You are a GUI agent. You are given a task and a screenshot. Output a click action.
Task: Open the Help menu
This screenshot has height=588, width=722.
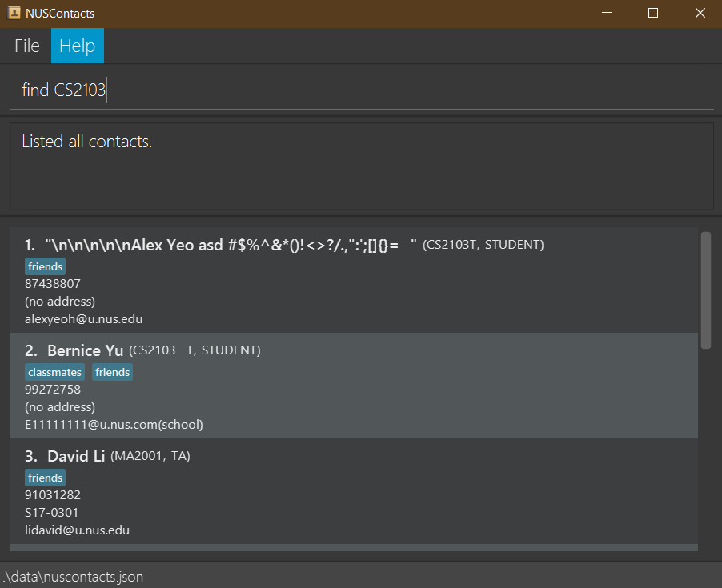click(x=78, y=46)
